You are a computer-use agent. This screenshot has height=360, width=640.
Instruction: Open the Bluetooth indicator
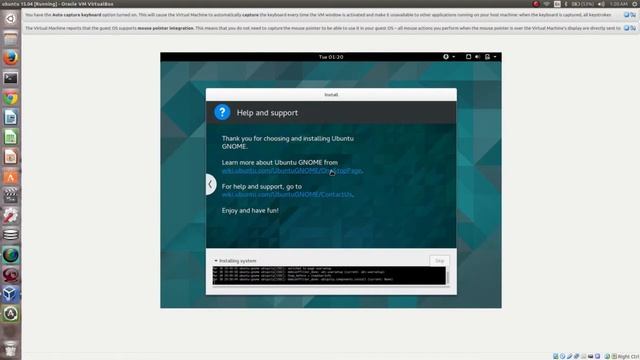pos(566,4)
